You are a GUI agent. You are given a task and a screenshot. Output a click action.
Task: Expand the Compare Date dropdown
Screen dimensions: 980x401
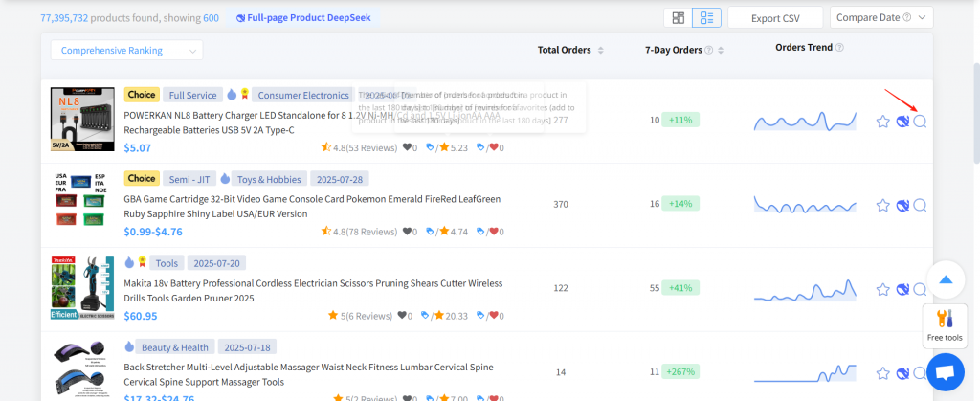(881, 17)
